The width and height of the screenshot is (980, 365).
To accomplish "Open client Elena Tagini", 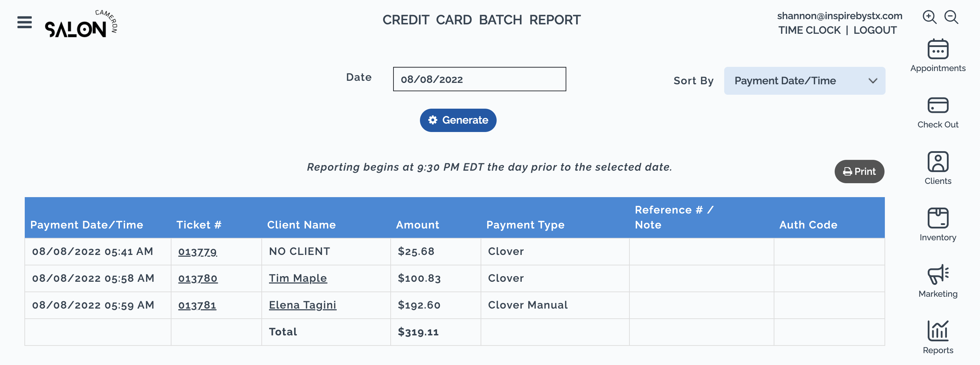I will [303, 305].
